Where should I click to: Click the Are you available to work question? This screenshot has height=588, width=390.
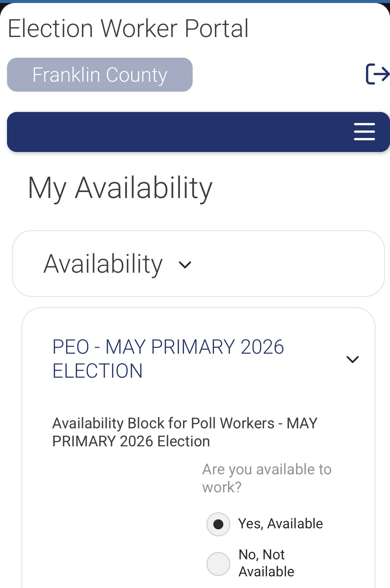pyautogui.click(x=267, y=478)
